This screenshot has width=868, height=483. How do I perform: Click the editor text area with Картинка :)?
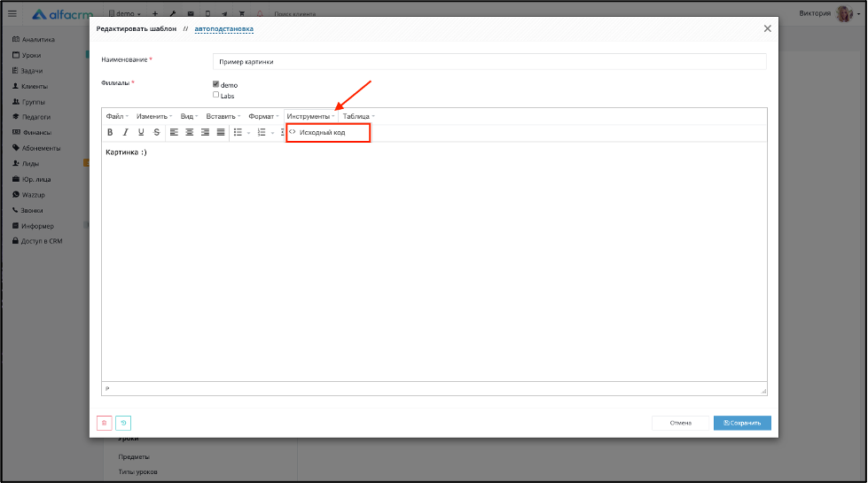(434, 261)
